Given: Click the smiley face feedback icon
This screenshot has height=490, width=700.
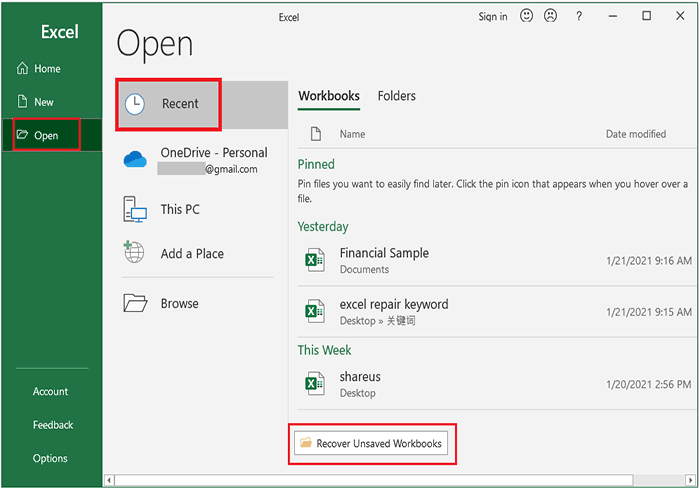Looking at the screenshot, I should [527, 16].
